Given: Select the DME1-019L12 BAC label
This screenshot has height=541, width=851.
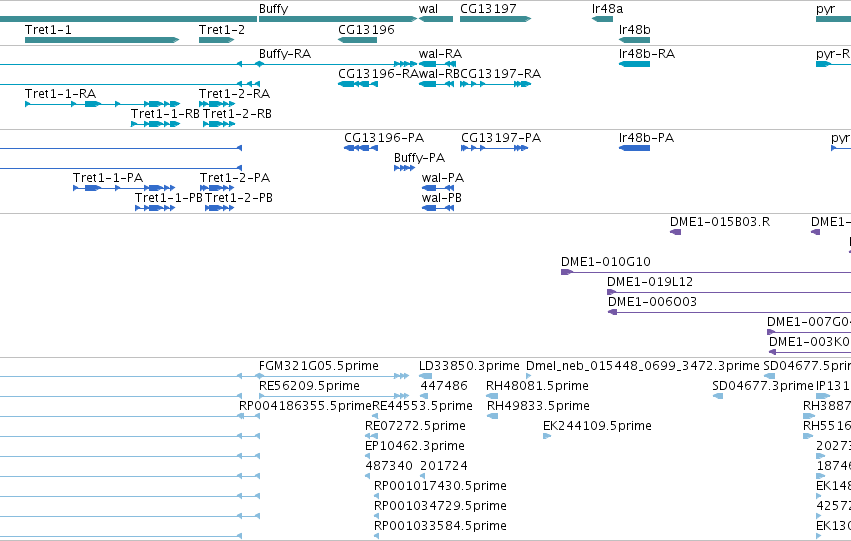Looking at the screenshot, I should coord(650,282).
